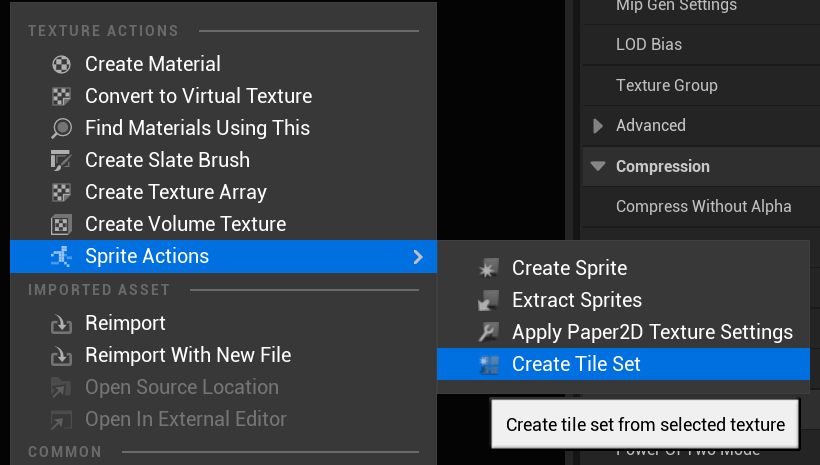Select Create Tile Set menu entry

pos(576,364)
